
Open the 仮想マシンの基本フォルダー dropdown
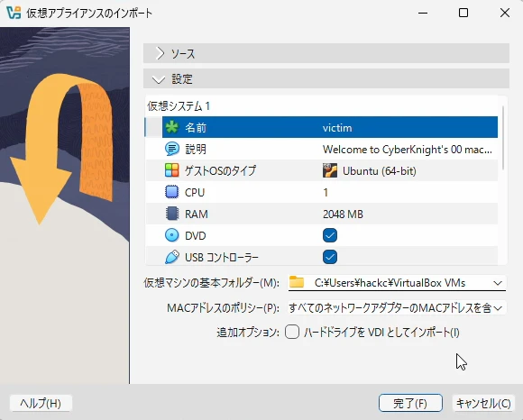click(x=498, y=283)
